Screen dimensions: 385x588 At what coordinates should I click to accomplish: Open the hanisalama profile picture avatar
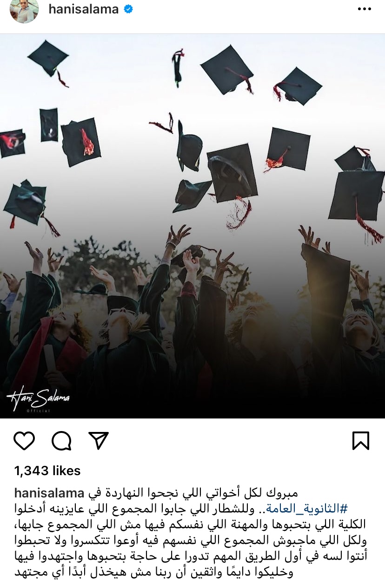pos(24,10)
